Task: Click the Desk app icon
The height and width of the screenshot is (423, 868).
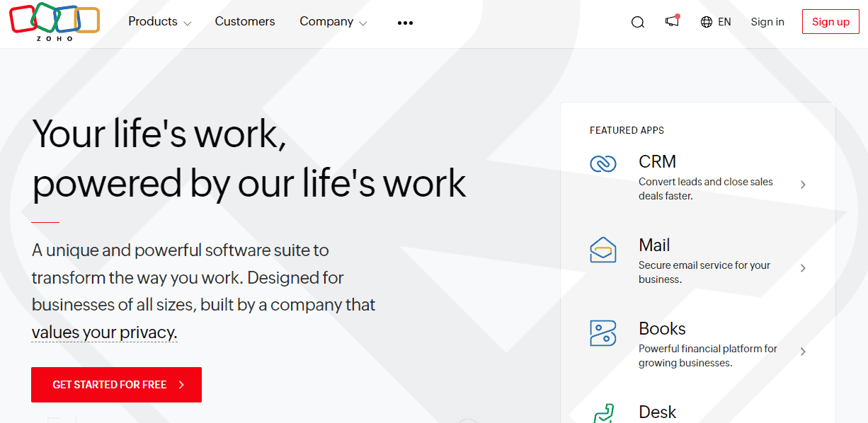Action: (x=603, y=413)
